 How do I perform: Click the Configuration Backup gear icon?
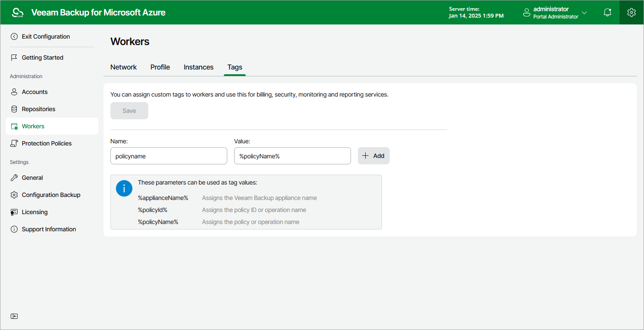pyautogui.click(x=14, y=195)
